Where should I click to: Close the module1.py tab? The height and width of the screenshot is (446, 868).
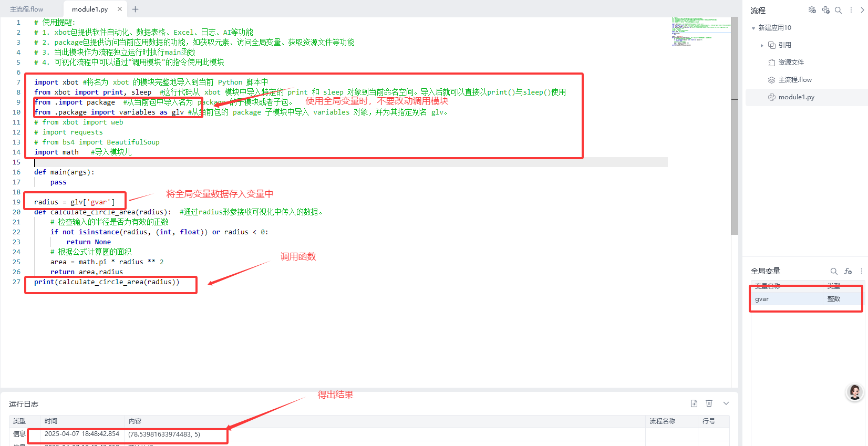[x=120, y=9]
